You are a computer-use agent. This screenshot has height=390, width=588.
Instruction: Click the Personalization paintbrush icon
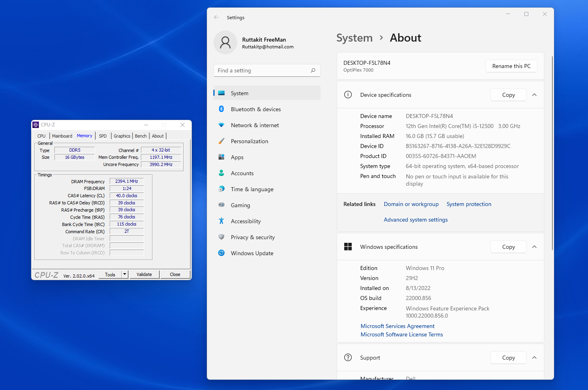221,141
